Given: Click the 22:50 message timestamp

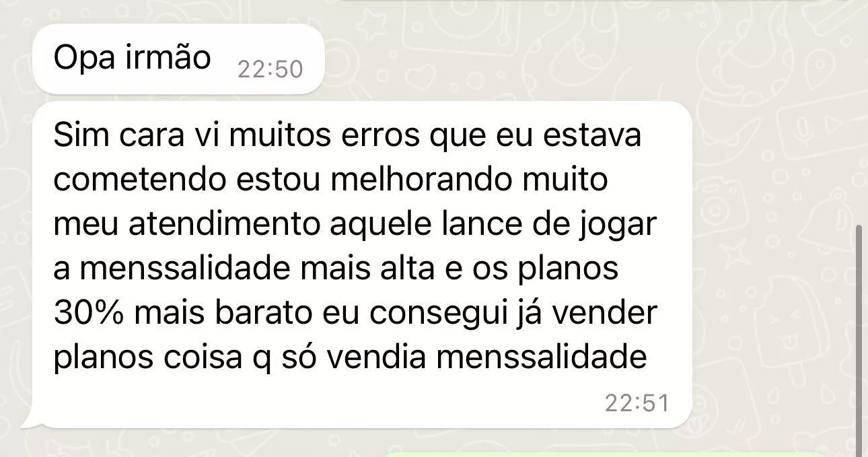Looking at the screenshot, I should [x=270, y=69].
